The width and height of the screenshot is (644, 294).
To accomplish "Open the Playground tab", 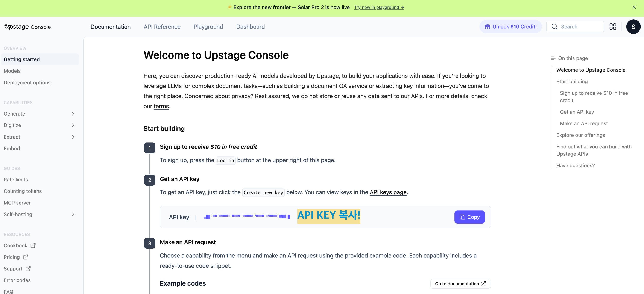I will pyautogui.click(x=208, y=27).
